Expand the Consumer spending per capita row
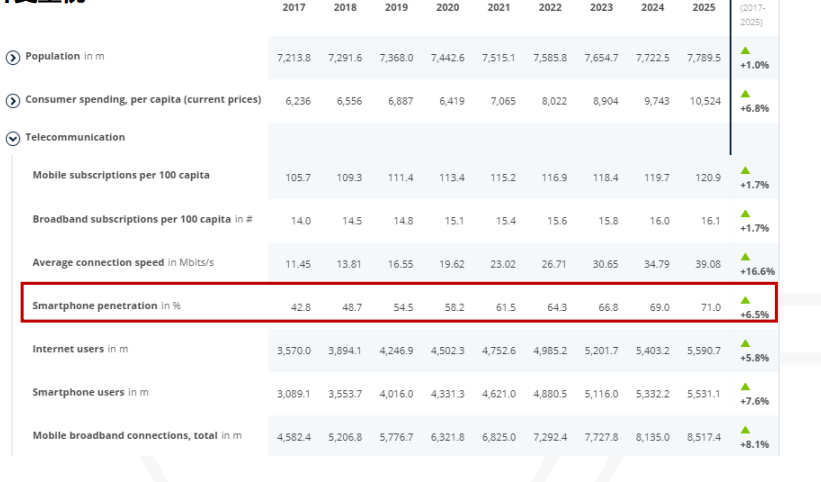Screen dimensions: 821x482 click(x=13, y=100)
